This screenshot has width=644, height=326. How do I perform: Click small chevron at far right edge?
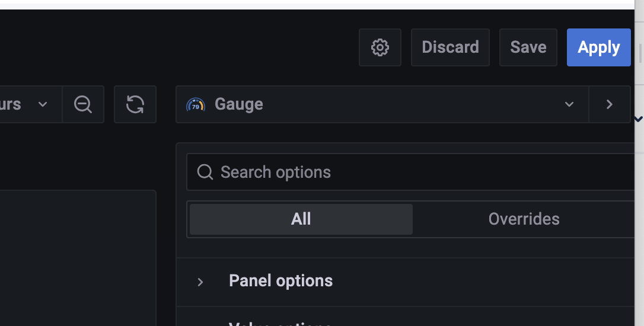click(x=639, y=119)
